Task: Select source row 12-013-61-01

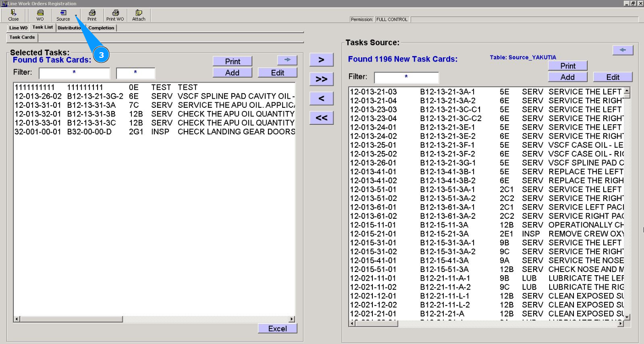Action: point(486,207)
